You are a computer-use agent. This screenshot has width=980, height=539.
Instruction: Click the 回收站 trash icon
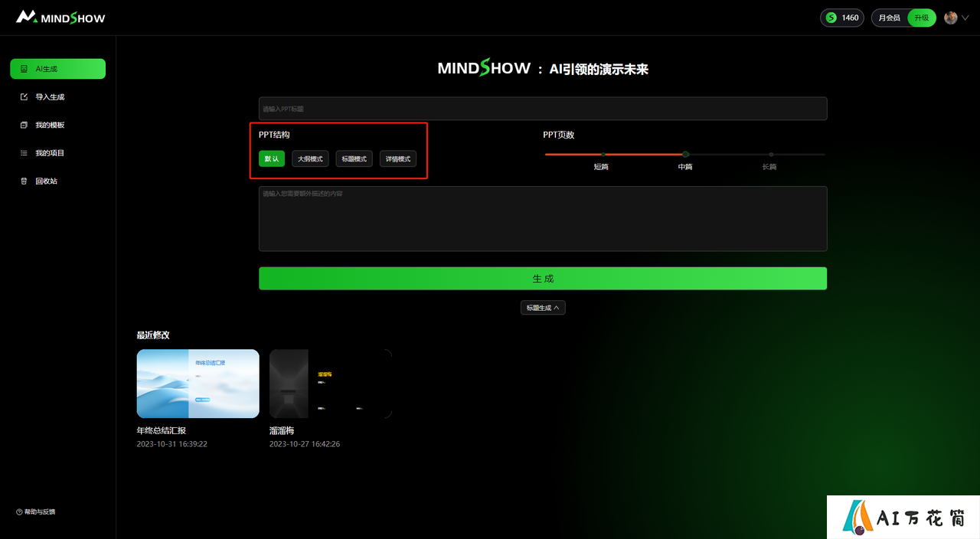click(24, 181)
